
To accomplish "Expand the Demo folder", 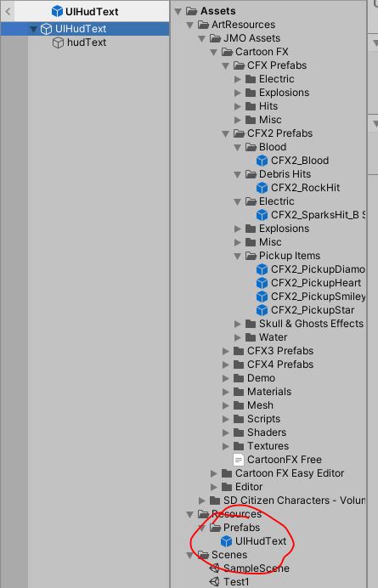I will point(225,378).
